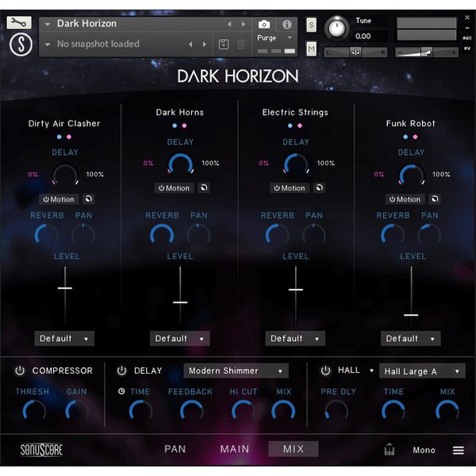Click pink dot under Dark Horns
476x476 pixels.
coord(184,125)
